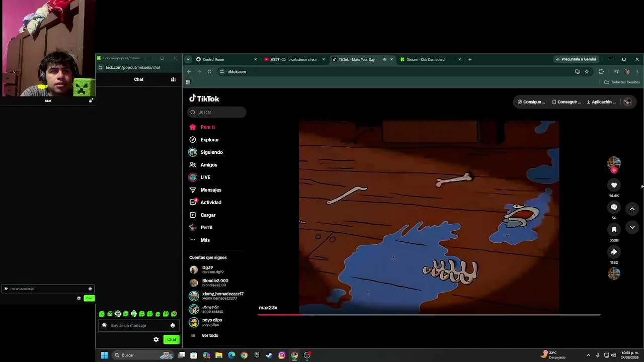
Task: Open poyo clips followed account
Action: [x=206, y=322]
